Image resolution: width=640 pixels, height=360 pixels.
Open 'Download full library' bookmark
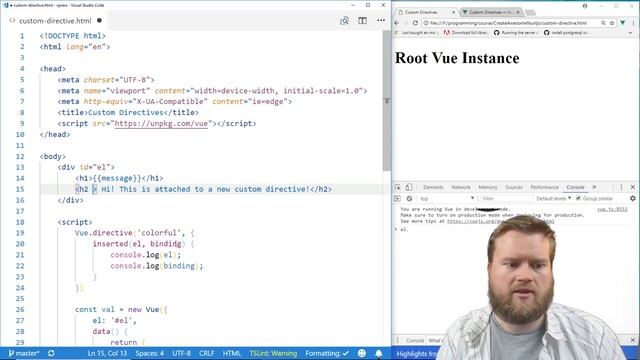click(465, 33)
